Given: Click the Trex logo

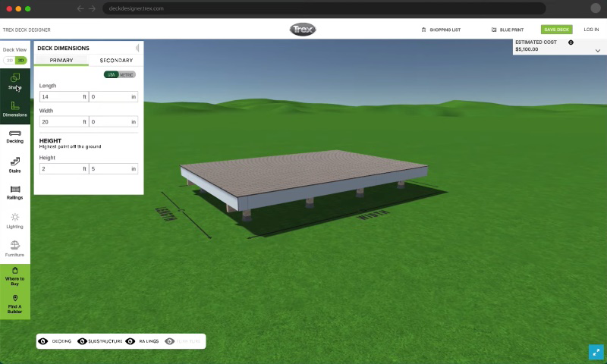Looking at the screenshot, I should 303,30.
